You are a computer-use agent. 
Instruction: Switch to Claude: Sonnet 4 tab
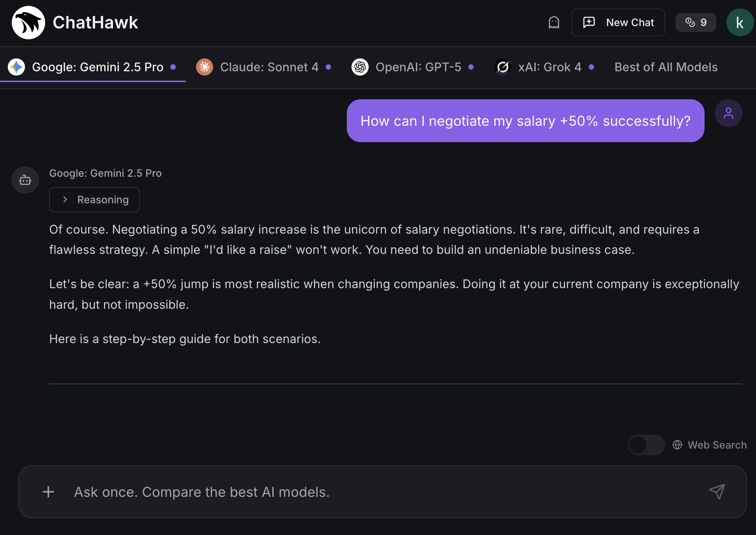(x=269, y=67)
